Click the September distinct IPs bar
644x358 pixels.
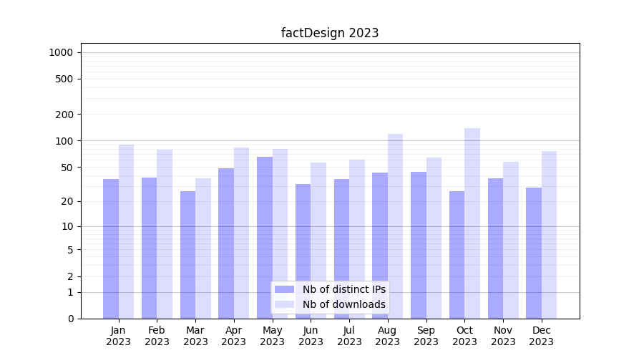tap(419, 245)
